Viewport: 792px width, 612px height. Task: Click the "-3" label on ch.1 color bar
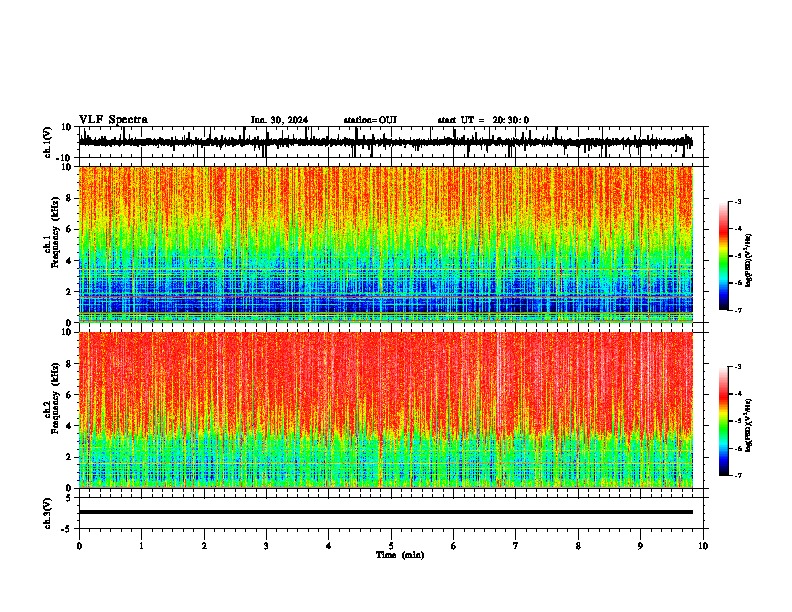click(x=737, y=201)
